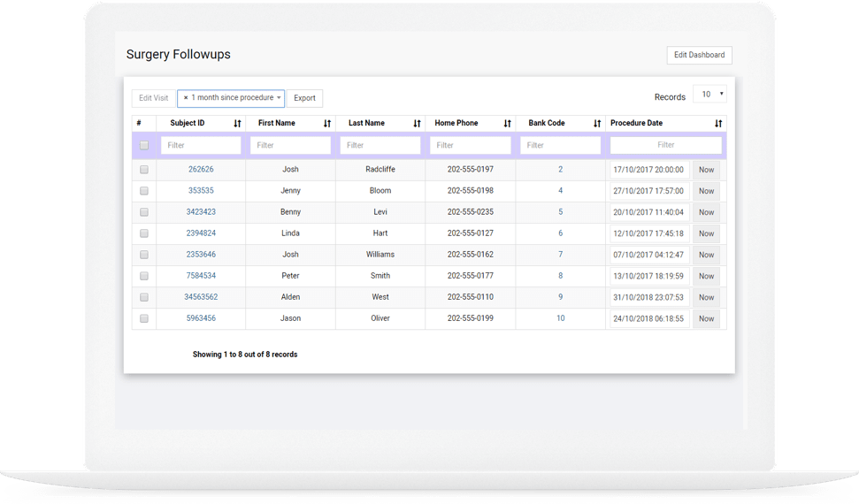The image size is (859, 504).
Task: Open Subject ID 34563562 link
Action: [x=201, y=297]
